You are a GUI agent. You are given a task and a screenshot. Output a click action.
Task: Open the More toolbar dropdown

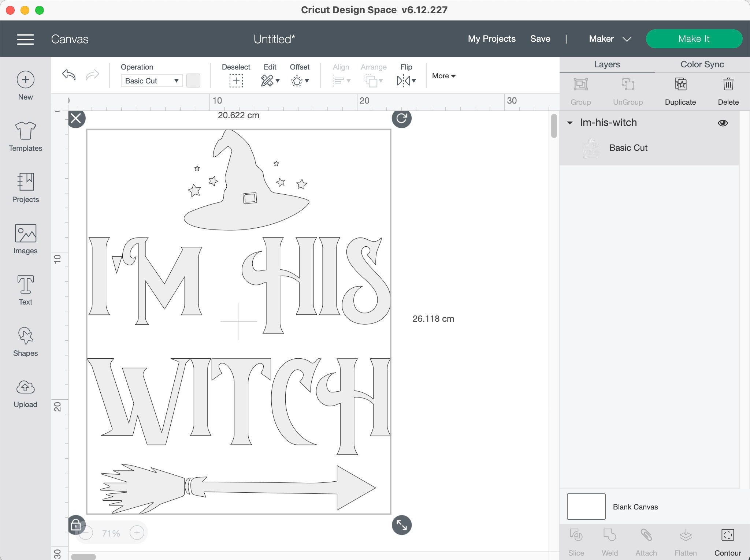point(443,76)
